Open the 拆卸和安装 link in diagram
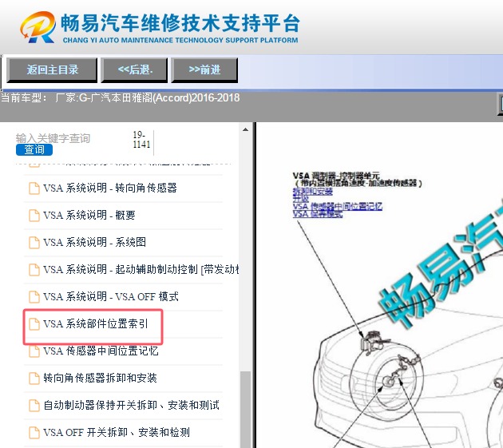 pyautogui.click(x=312, y=192)
